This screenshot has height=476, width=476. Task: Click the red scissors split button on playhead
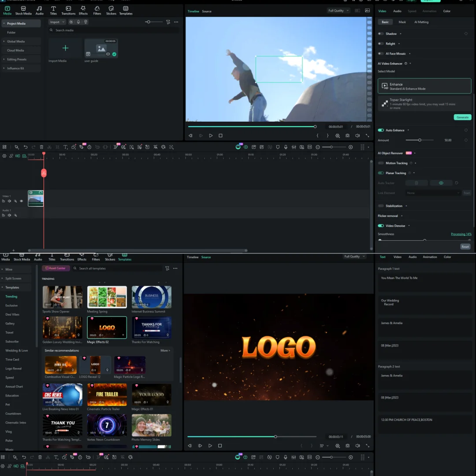[x=44, y=173]
